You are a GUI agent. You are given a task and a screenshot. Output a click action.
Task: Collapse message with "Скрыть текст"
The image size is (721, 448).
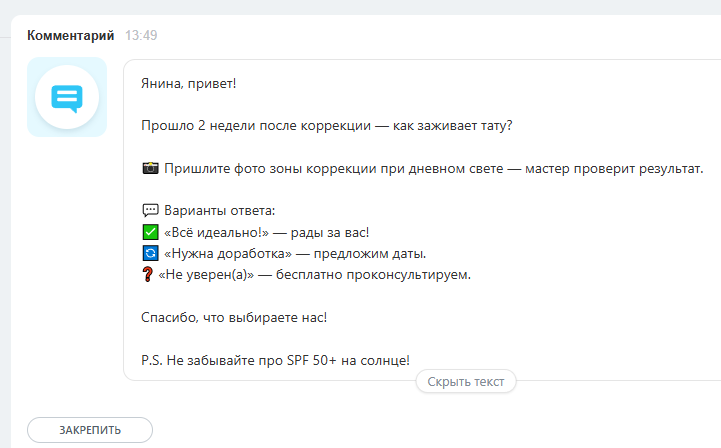[466, 381]
